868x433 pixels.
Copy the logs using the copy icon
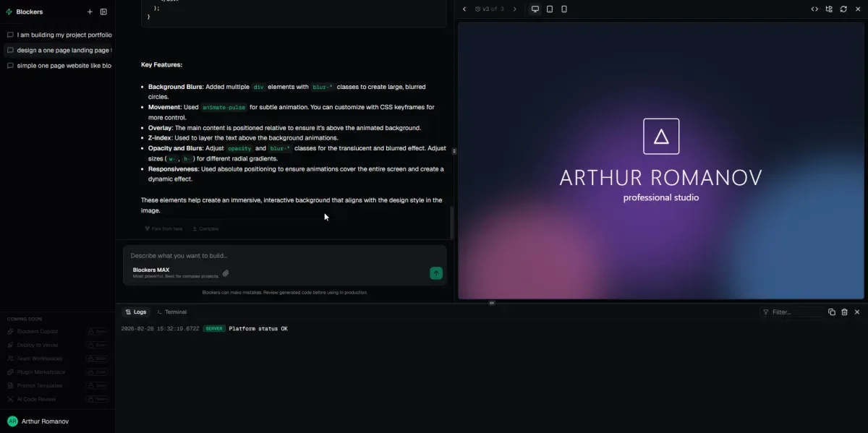pyautogui.click(x=832, y=312)
